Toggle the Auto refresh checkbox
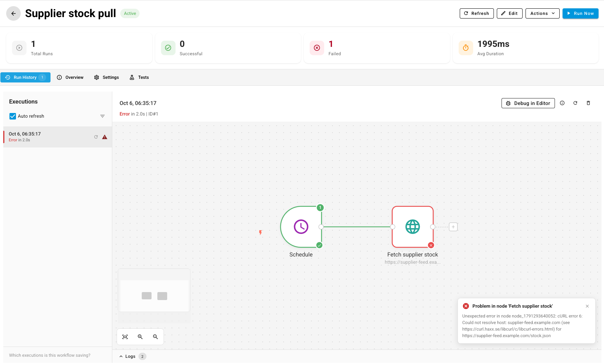This screenshot has width=604, height=364. click(13, 116)
